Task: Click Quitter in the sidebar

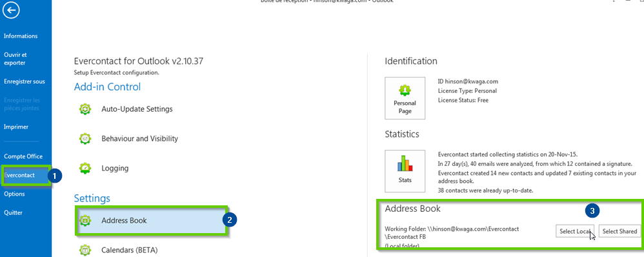Action: 13,213
